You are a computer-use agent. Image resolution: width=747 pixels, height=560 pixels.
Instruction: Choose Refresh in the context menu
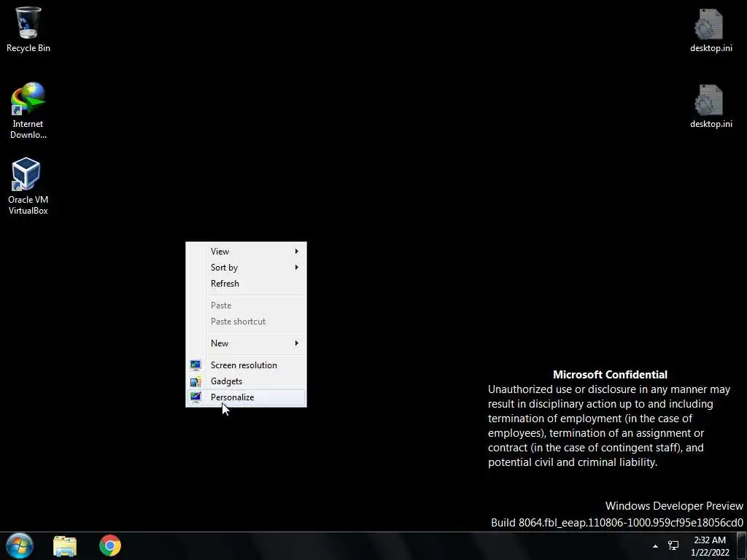(x=246, y=284)
